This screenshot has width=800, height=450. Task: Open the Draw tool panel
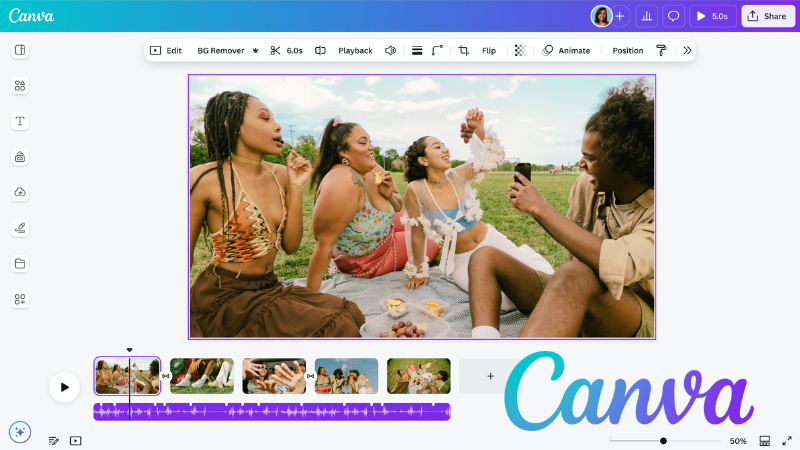(x=20, y=228)
